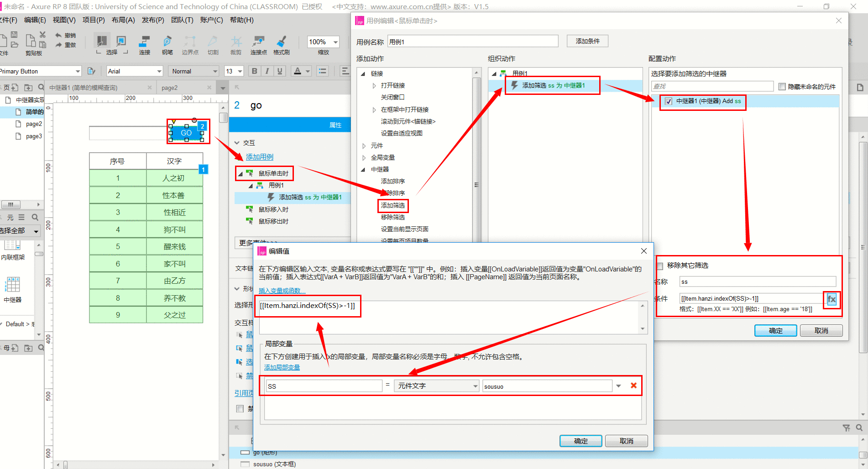Select the 钢笔 pen tool
The height and width of the screenshot is (469, 868).
coord(167,45)
